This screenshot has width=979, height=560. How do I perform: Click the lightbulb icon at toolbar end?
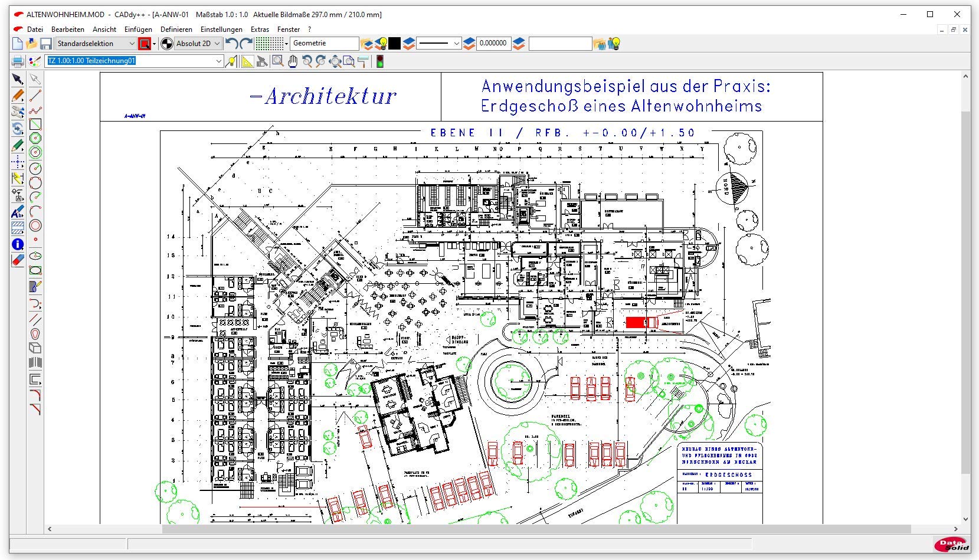(614, 44)
